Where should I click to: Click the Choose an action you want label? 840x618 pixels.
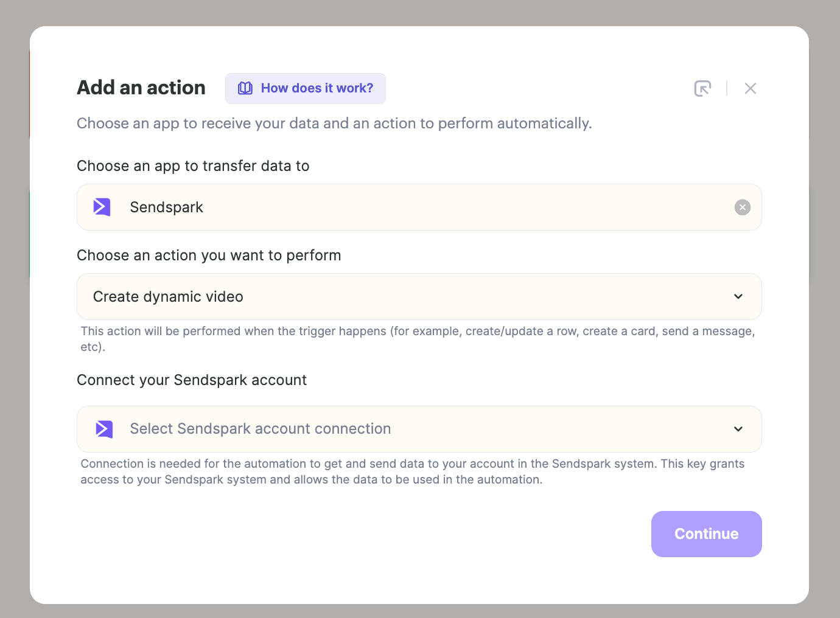[x=209, y=255]
